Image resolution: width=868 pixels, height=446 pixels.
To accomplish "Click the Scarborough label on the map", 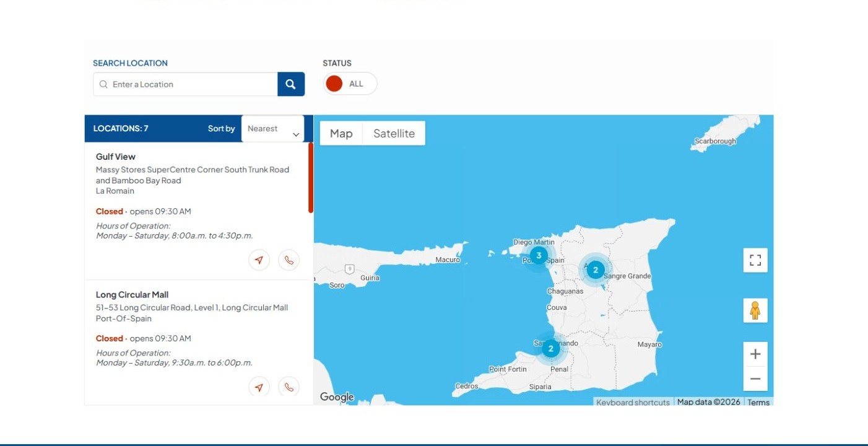I will pyautogui.click(x=716, y=141).
